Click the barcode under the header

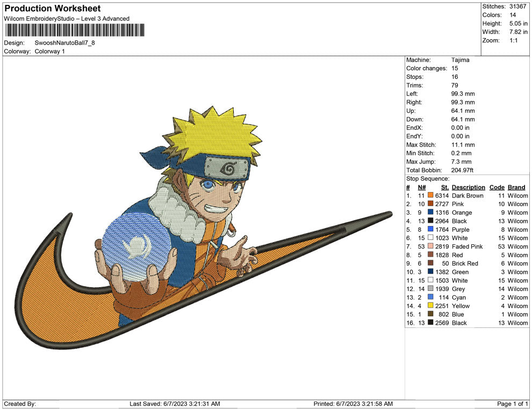(x=75, y=30)
